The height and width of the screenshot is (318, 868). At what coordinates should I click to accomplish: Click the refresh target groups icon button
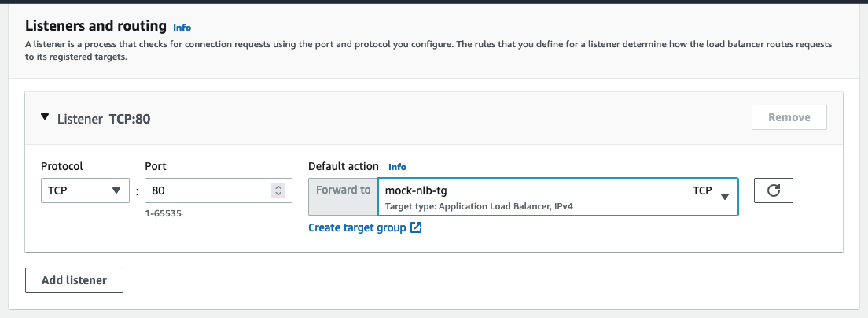774,190
